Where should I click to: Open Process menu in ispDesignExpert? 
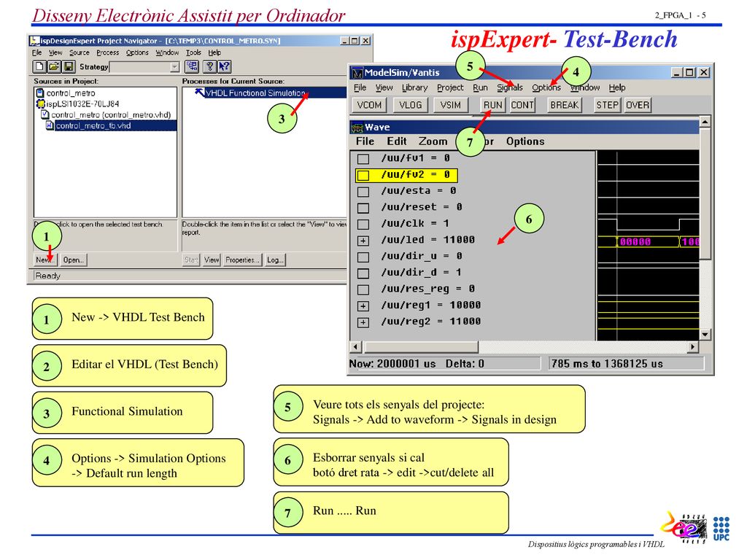point(108,52)
